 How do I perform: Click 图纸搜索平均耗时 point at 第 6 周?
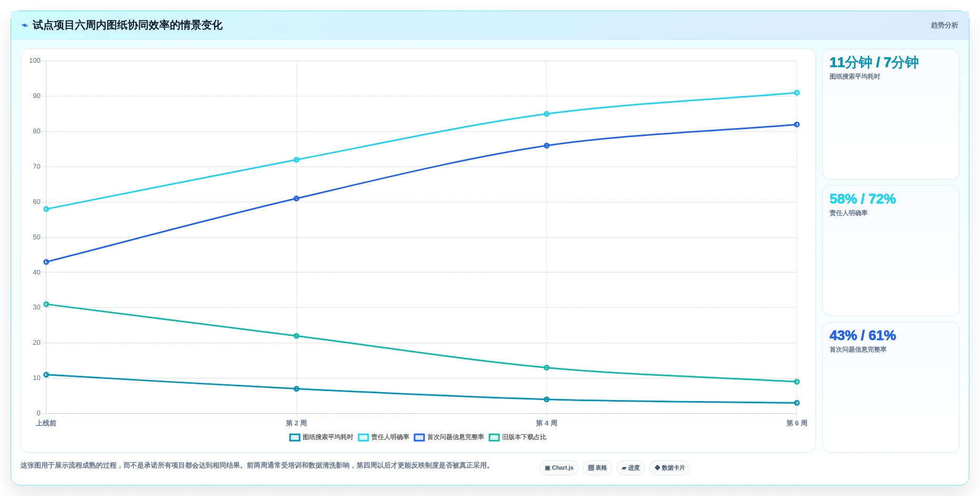pos(797,403)
